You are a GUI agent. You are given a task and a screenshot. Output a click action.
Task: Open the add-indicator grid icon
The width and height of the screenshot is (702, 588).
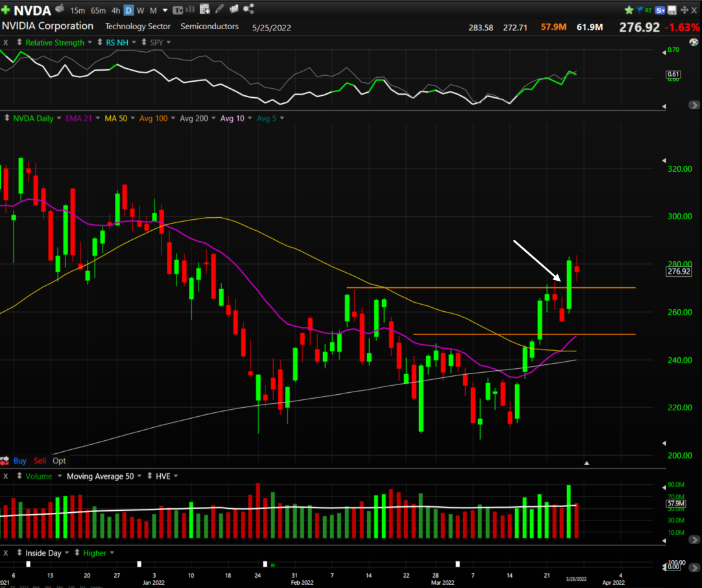[x=204, y=9]
